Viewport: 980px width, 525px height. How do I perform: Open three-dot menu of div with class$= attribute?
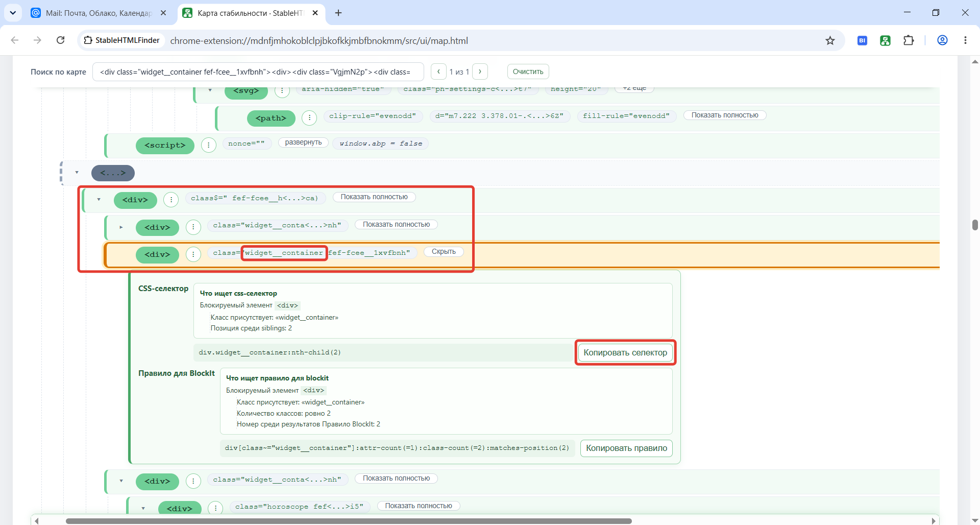point(171,200)
